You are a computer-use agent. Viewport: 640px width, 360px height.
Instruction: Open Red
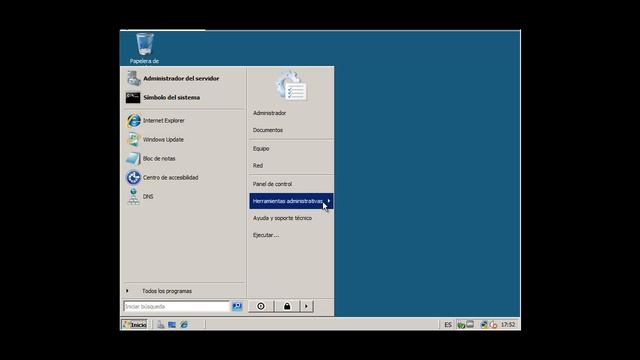(x=291, y=166)
